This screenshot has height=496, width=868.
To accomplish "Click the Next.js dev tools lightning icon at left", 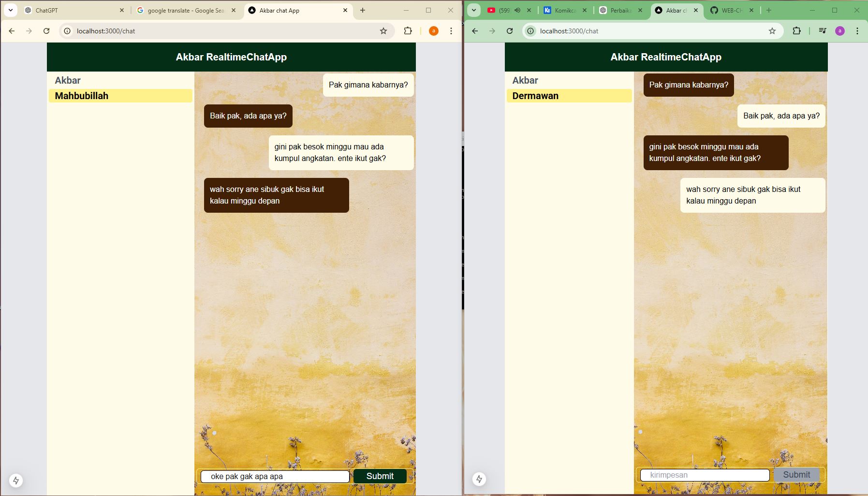I will 16,480.
